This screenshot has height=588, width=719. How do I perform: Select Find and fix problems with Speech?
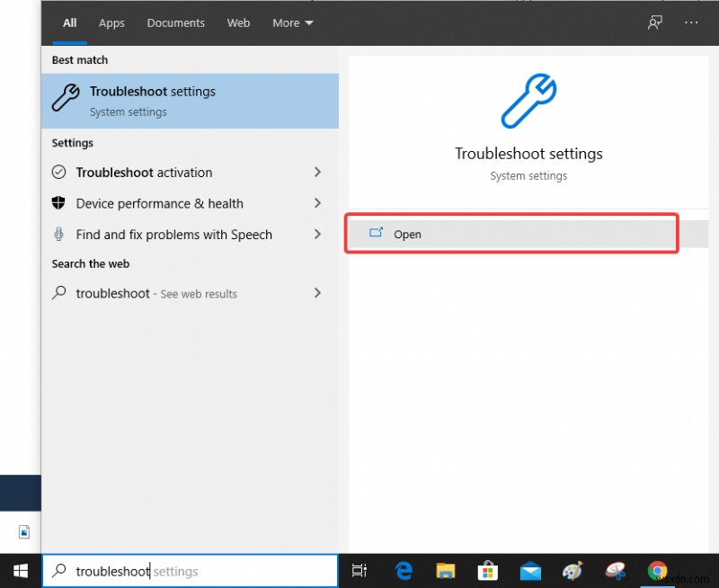click(x=173, y=235)
